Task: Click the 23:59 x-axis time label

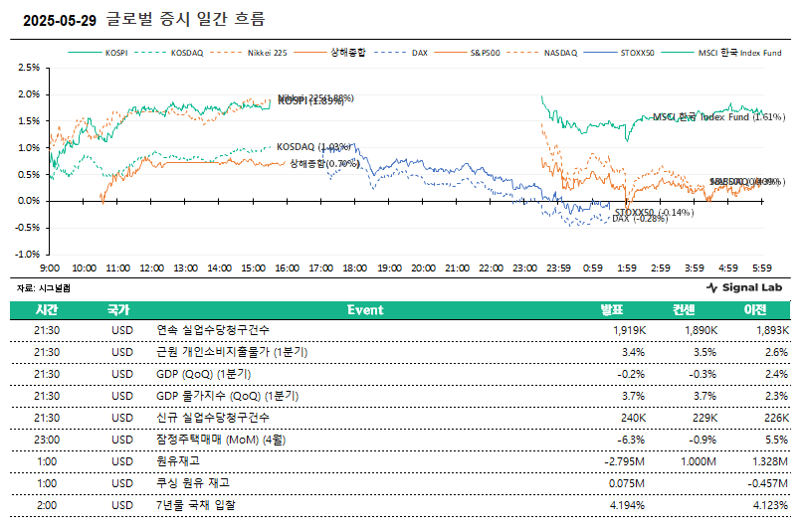Action: [x=558, y=268]
